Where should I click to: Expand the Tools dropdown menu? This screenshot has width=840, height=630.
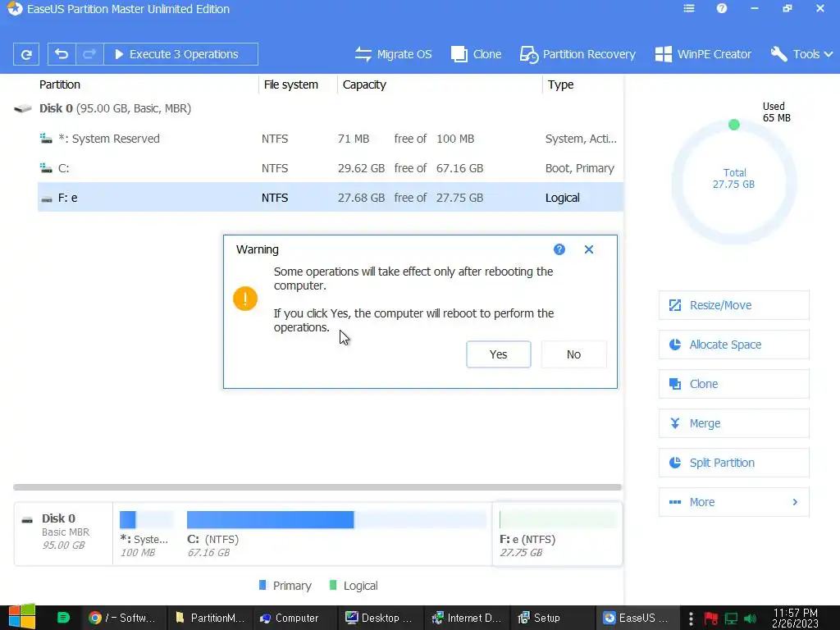click(801, 54)
